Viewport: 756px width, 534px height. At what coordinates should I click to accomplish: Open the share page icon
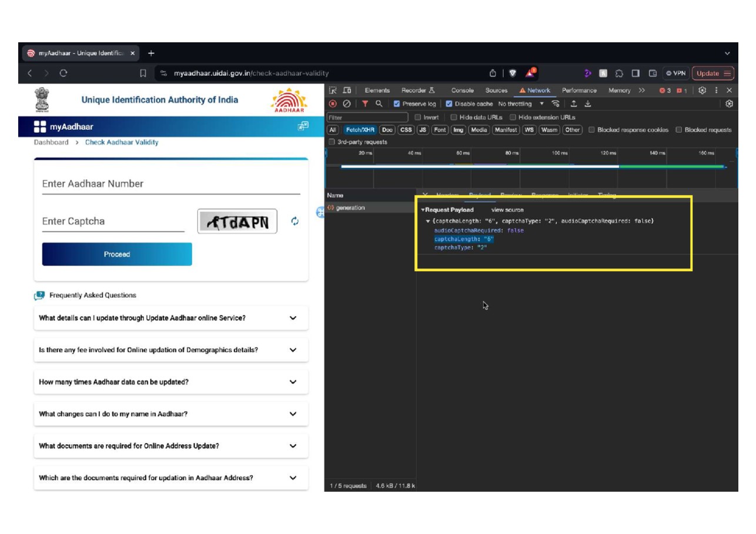[493, 73]
